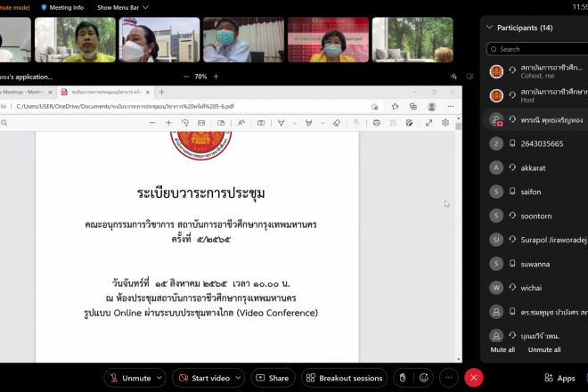
Task: Click the PDF vertical scrollbar thumb
Action: tap(458, 127)
